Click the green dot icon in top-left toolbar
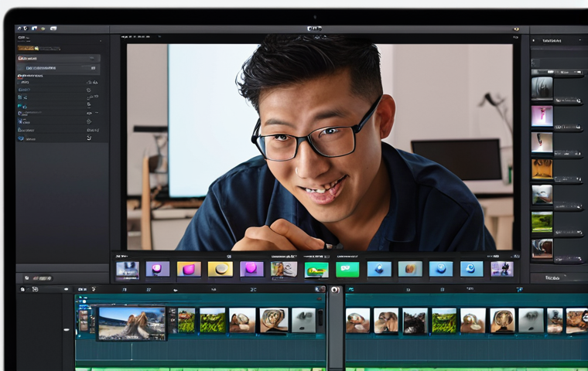588x371 pixels. click(43, 29)
